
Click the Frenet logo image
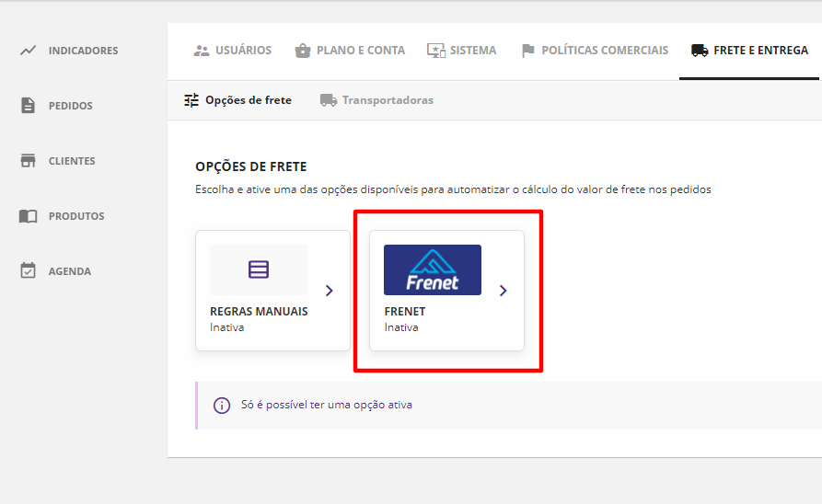433,269
